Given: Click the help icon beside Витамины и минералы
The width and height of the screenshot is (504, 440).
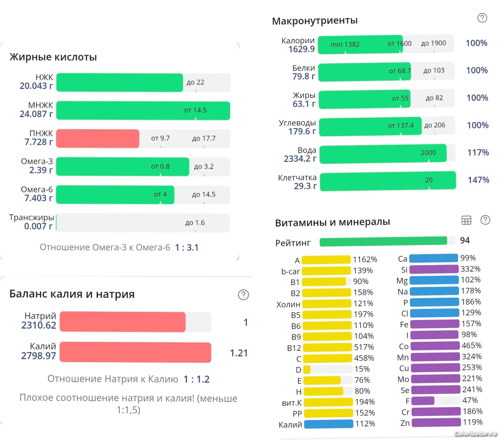Looking at the screenshot, I should (x=485, y=220).
